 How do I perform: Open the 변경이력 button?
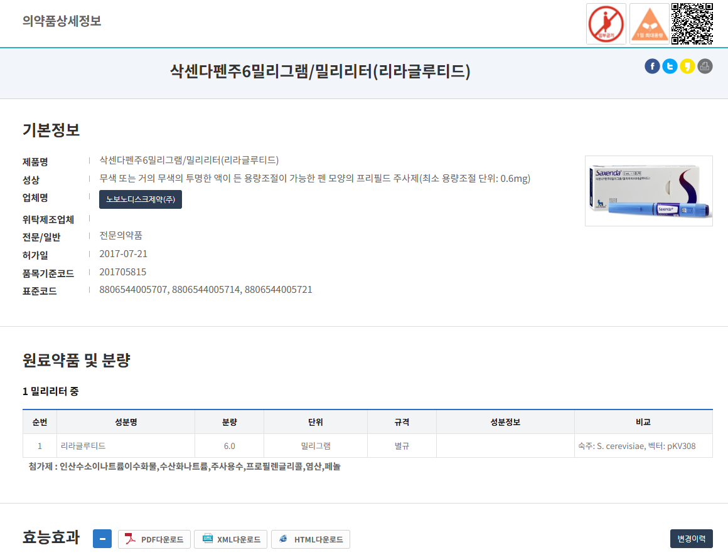coord(692,539)
